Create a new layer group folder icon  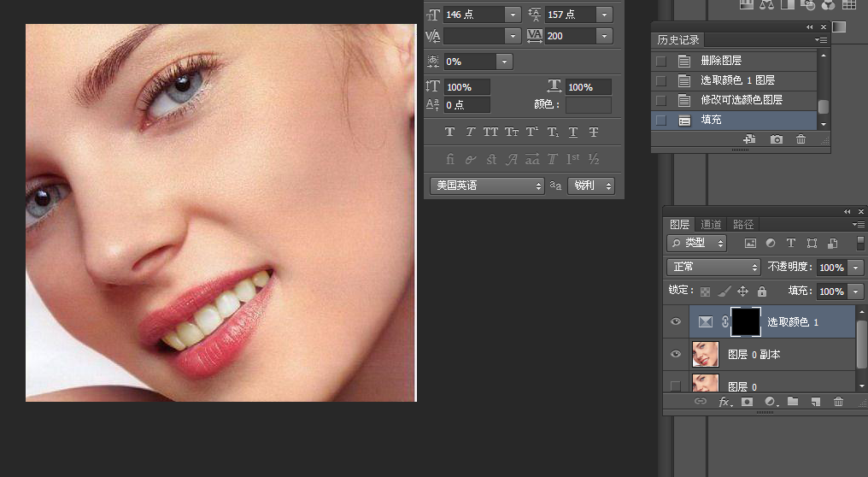click(x=793, y=402)
